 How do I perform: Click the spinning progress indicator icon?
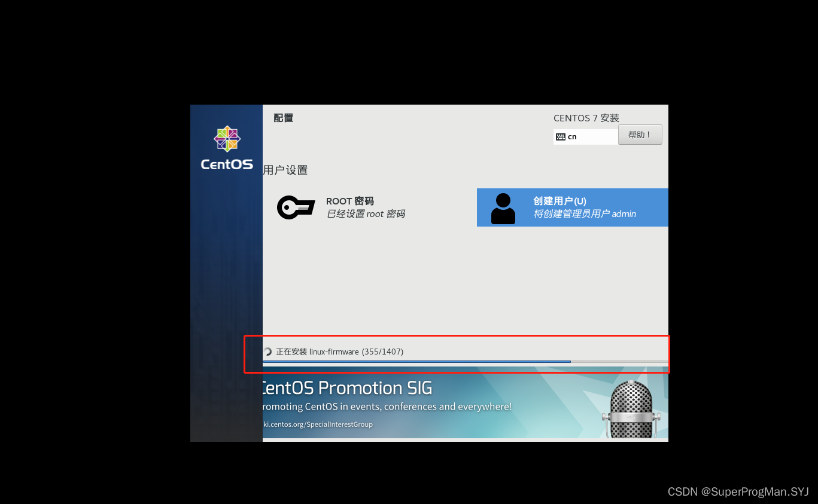tap(267, 352)
